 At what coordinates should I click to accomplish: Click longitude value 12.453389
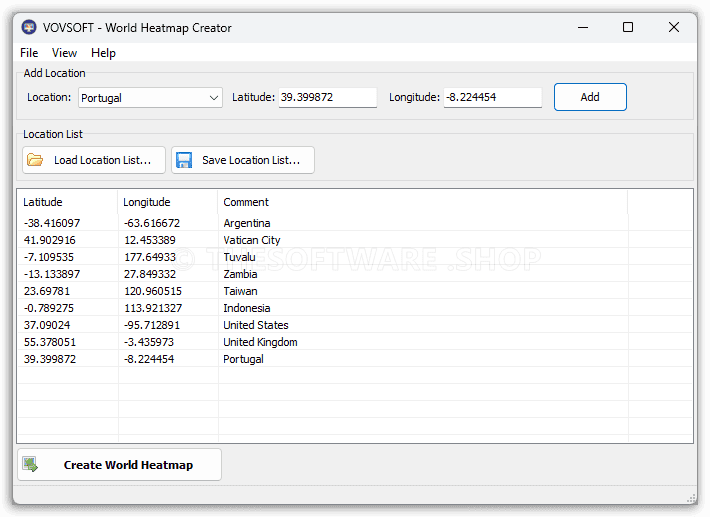tap(150, 240)
